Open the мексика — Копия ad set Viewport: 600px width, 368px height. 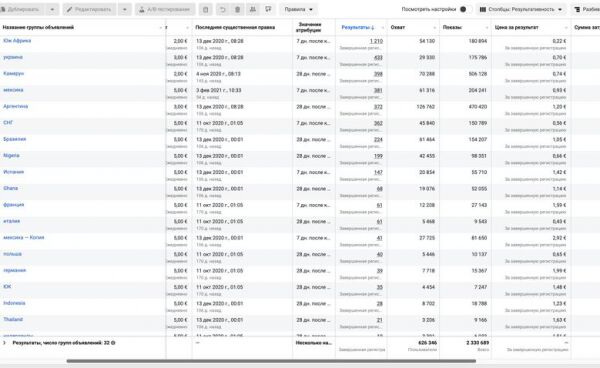[24, 238]
